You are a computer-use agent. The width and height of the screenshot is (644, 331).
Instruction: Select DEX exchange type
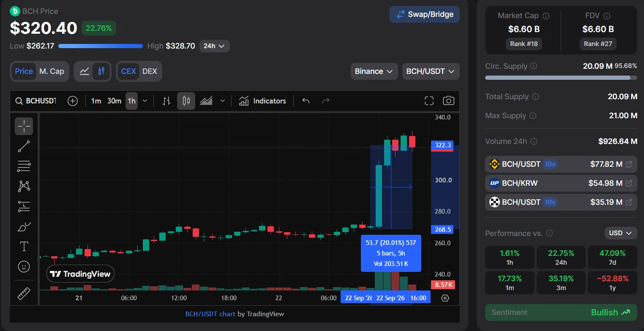pyautogui.click(x=150, y=71)
